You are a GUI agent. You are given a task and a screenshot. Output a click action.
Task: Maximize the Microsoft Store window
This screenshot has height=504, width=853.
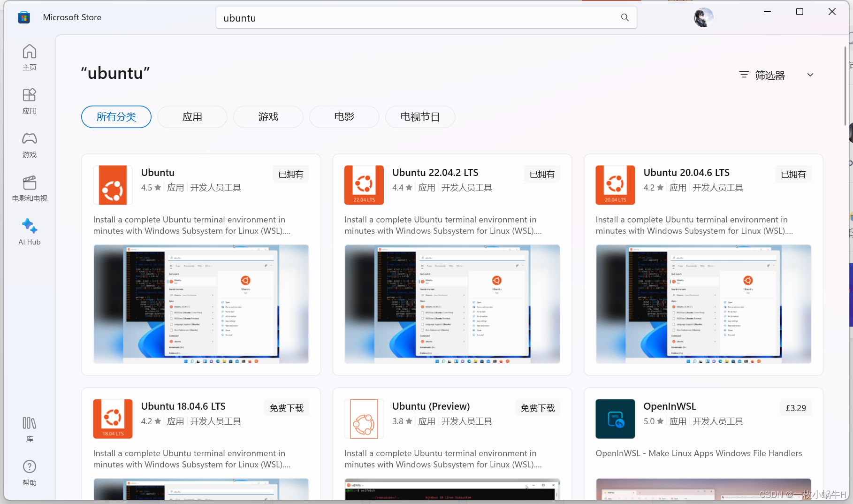point(800,12)
